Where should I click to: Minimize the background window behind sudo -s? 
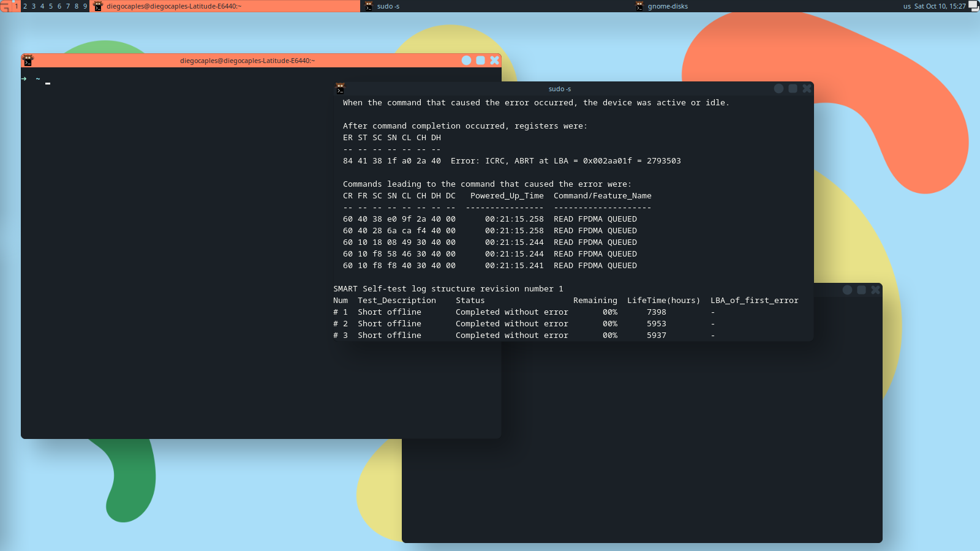[848, 290]
